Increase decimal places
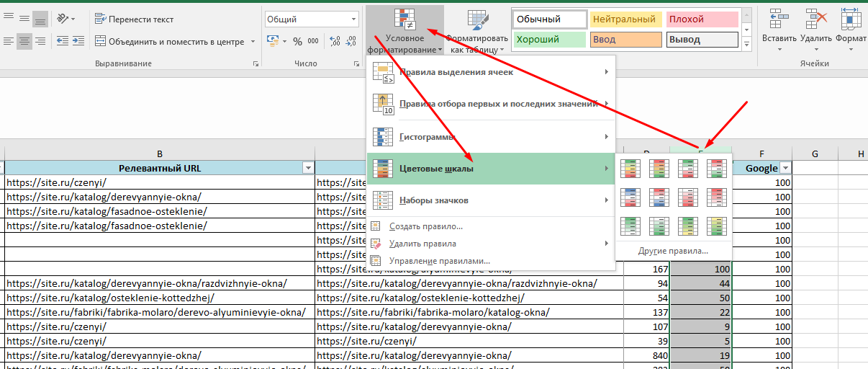Viewport: 868px width, 369px height. [335, 41]
